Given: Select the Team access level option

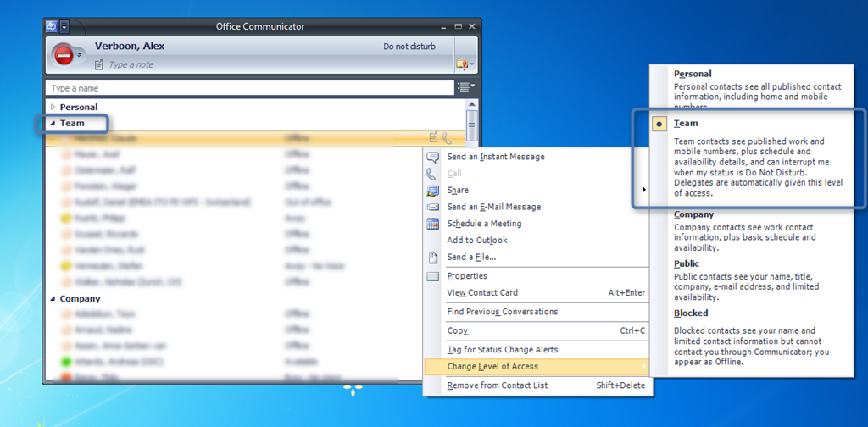Looking at the screenshot, I should pyautogui.click(x=687, y=124).
